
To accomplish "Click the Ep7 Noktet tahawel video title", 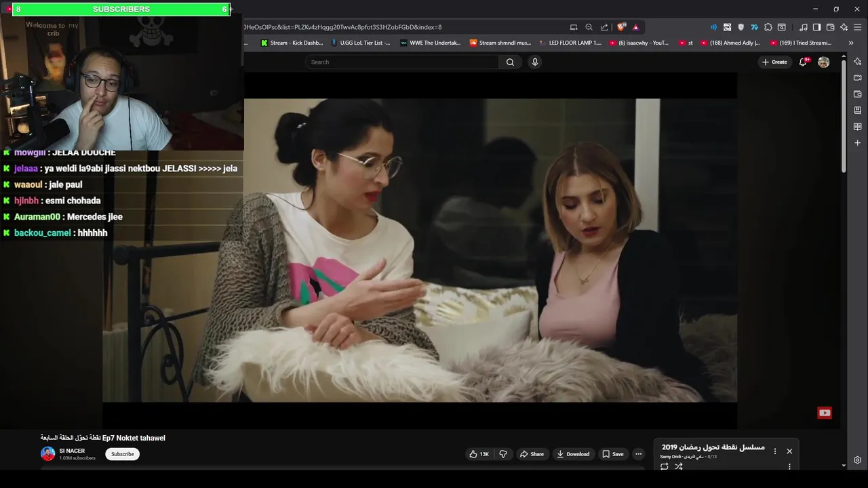I will pos(102,438).
